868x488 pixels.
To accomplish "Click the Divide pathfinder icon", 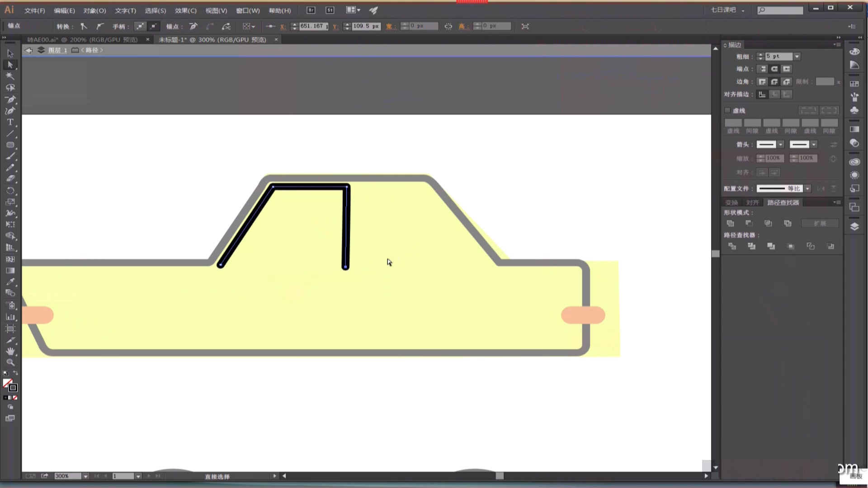I will tap(732, 246).
